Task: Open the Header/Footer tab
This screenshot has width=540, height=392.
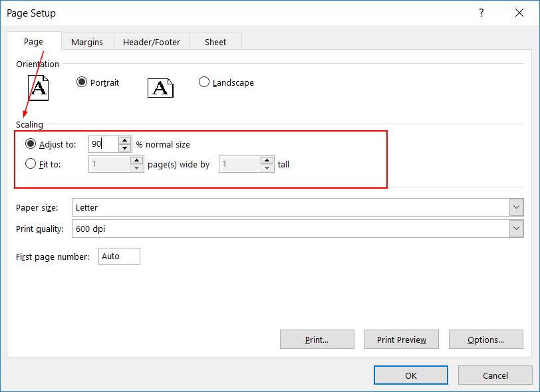Action: [152, 42]
